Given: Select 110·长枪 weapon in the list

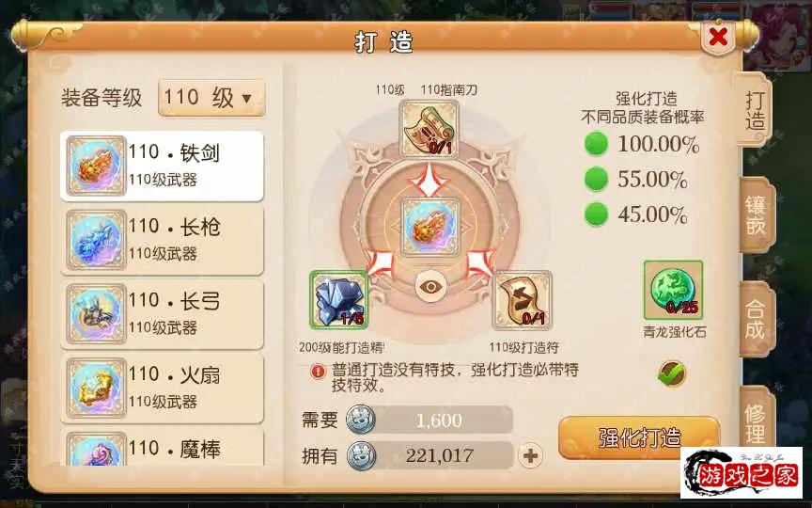Looking at the screenshot, I should coord(162,240).
